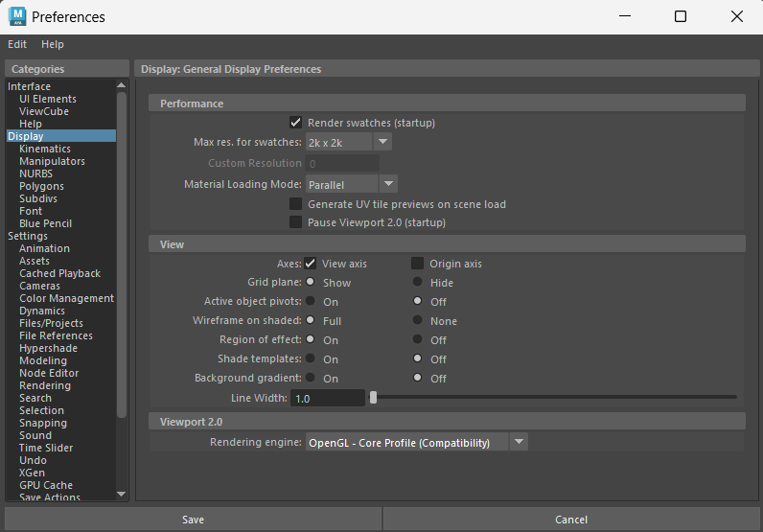
Task: Select the Polygons category
Action: [x=41, y=186]
